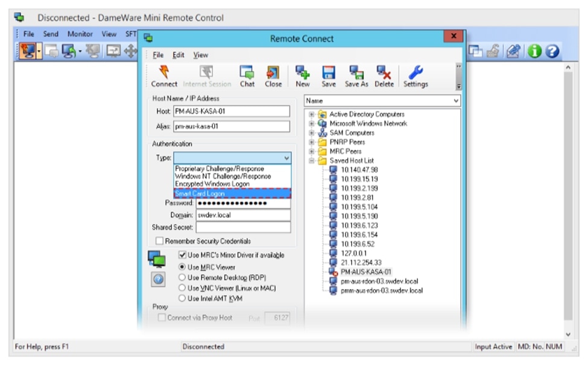This screenshot has width=588, height=365.
Task: Click the monitor with green arrow icon
Action: pos(69,51)
